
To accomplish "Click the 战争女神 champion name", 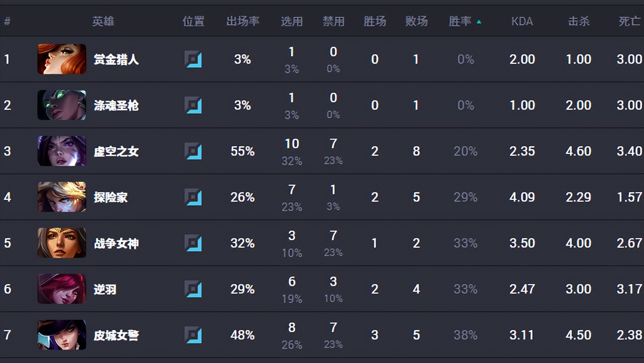I will point(116,243).
